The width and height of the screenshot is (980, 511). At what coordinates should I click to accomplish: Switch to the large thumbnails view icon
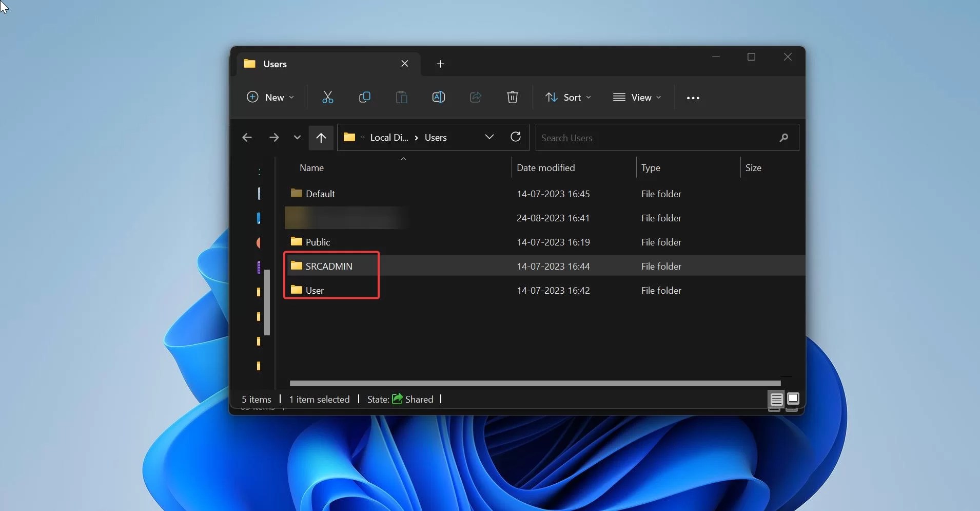click(x=793, y=399)
